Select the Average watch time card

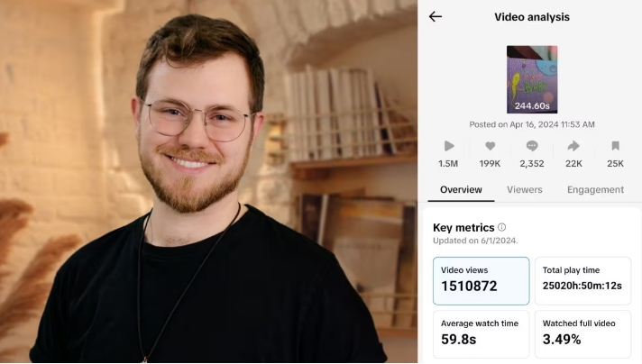[x=481, y=334]
